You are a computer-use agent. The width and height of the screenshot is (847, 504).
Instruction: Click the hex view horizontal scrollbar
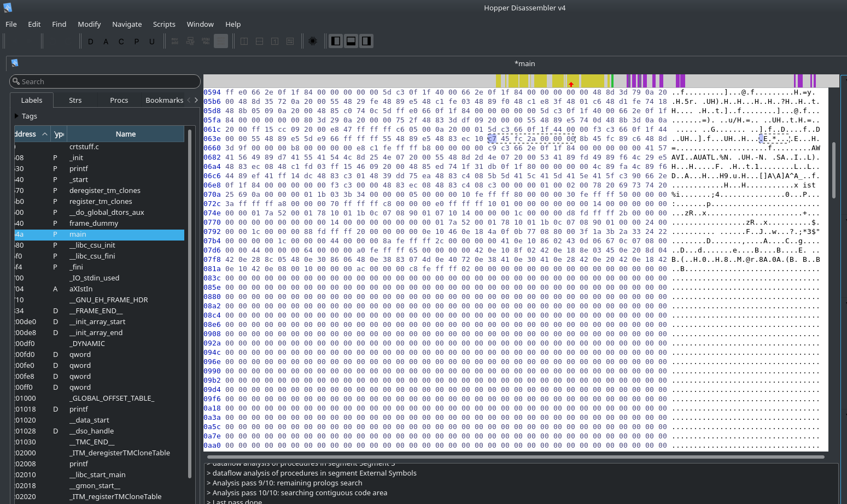pyautogui.click(x=516, y=456)
